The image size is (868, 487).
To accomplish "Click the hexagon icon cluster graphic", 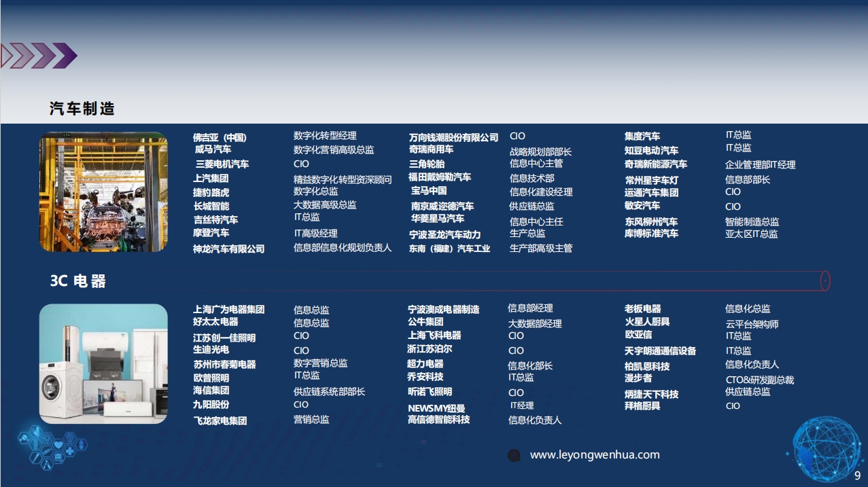I will [52, 446].
